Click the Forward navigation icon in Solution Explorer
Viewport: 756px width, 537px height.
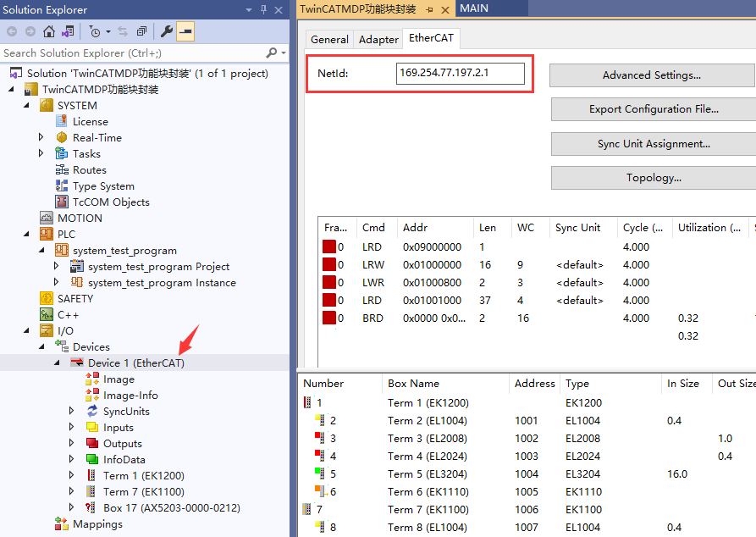pyautogui.click(x=30, y=32)
